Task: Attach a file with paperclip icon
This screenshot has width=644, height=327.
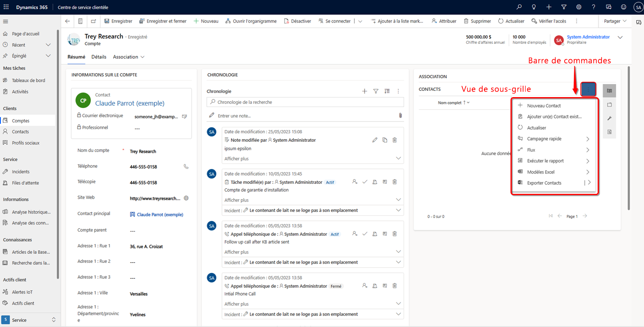Action: click(400, 116)
